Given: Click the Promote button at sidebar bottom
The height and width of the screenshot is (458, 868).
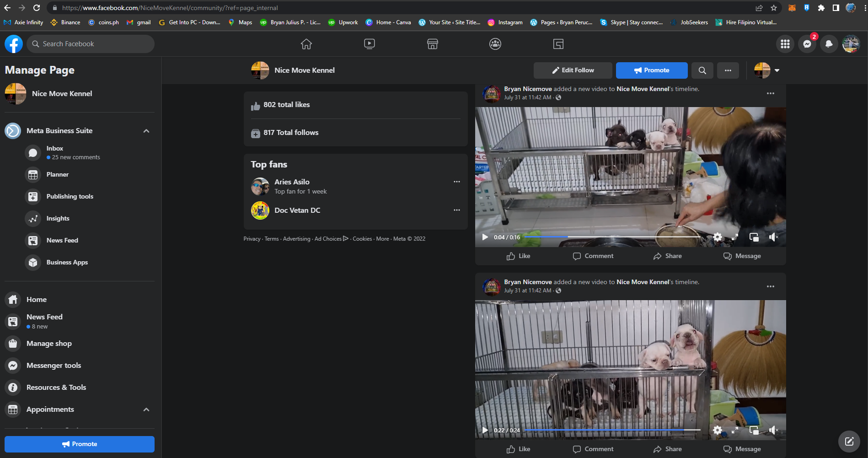Looking at the screenshot, I should pyautogui.click(x=80, y=444).
